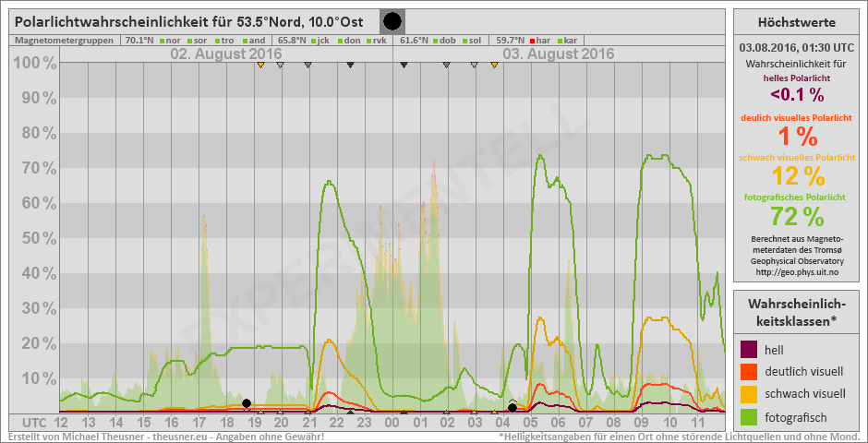Click the 59.7°N latitude group label

[510, 41]
